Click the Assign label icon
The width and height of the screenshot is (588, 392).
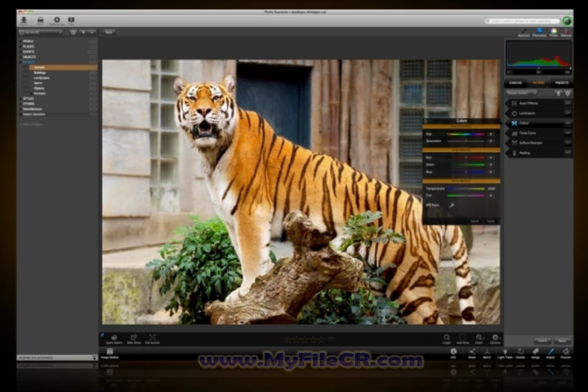click(536, 351)
